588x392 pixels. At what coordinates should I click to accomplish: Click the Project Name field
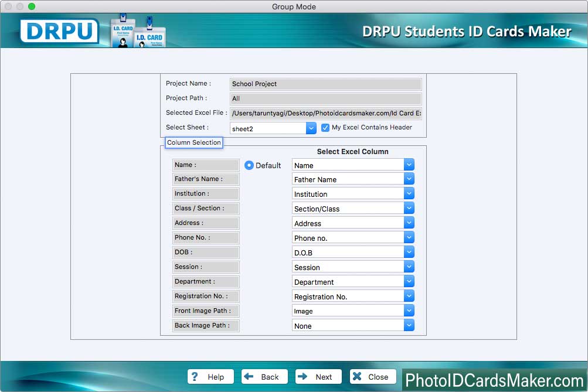click(325, 84)
